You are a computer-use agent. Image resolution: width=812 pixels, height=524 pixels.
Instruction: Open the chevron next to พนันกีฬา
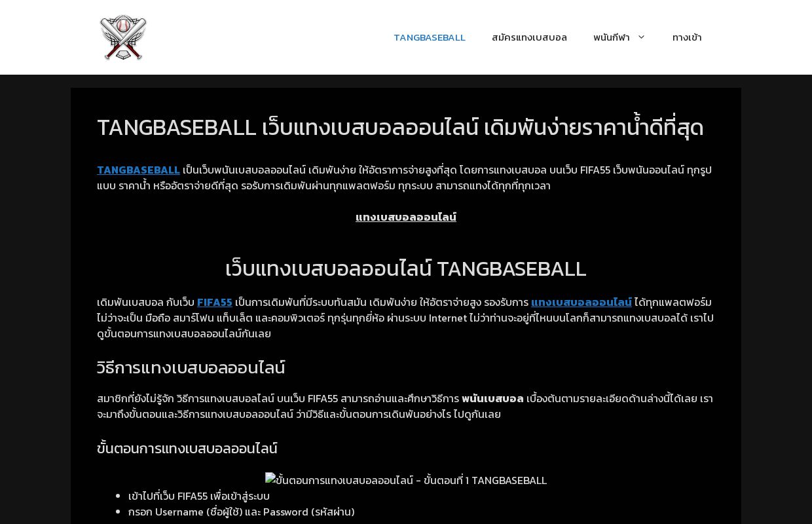coord(641,37)
